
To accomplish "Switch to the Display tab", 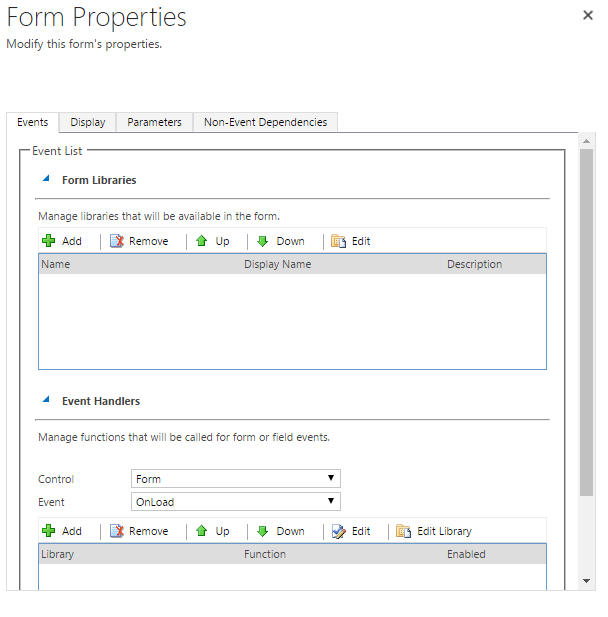I will pyautogui.click(x=88, y=122).
